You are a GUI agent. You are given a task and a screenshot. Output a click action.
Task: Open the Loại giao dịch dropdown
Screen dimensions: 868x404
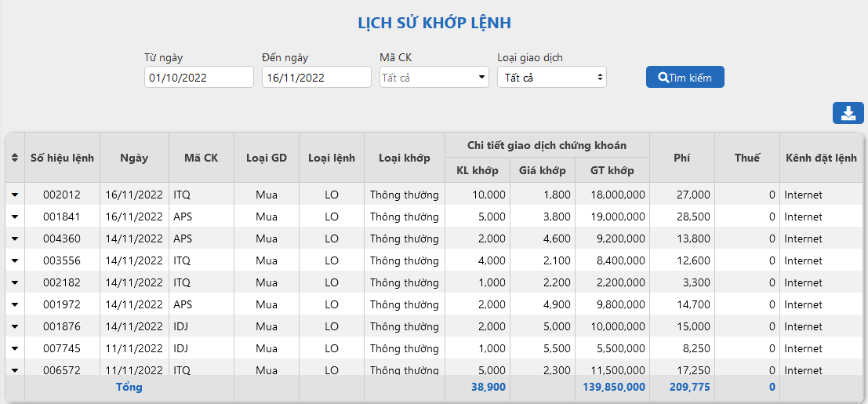[x=552, y=77]
